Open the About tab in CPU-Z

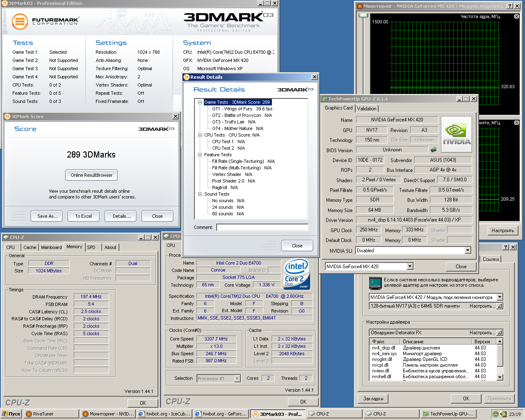tap(110, 247)
